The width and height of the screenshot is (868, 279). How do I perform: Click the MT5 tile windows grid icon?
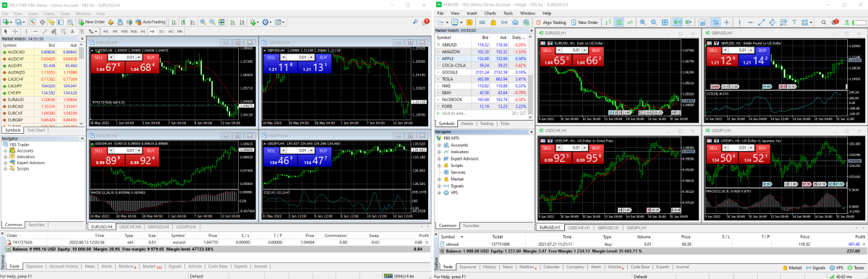point(665,22)
